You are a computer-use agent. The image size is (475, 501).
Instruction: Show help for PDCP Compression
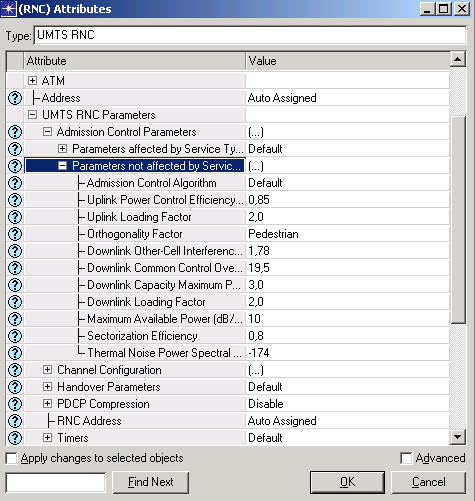(15, 404)
